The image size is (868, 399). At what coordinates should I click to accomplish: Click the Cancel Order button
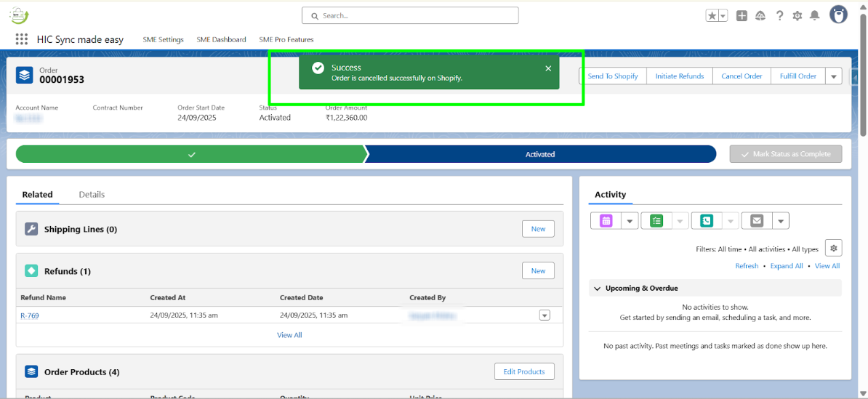[x=742, y=76]
